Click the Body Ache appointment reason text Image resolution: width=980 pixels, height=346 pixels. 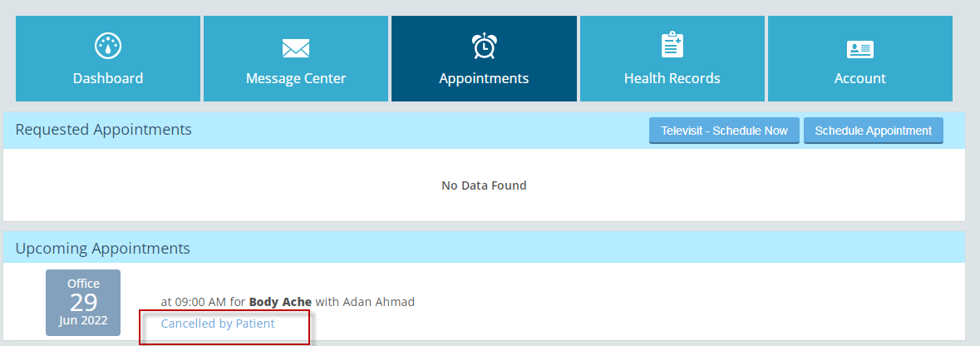tap(280, 302)
